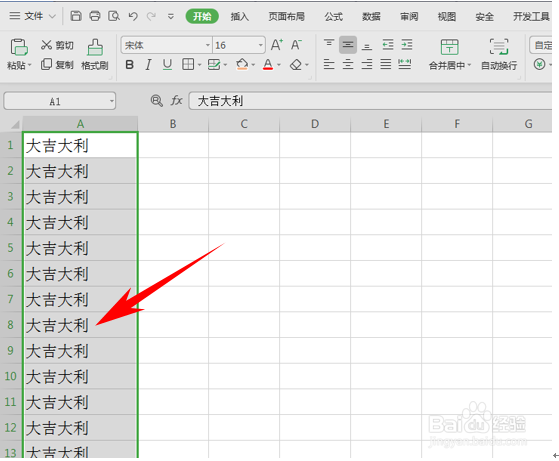Open the font size dropdown showing 16
Viewport: 559px width, 461px height.
coord(261,45)
